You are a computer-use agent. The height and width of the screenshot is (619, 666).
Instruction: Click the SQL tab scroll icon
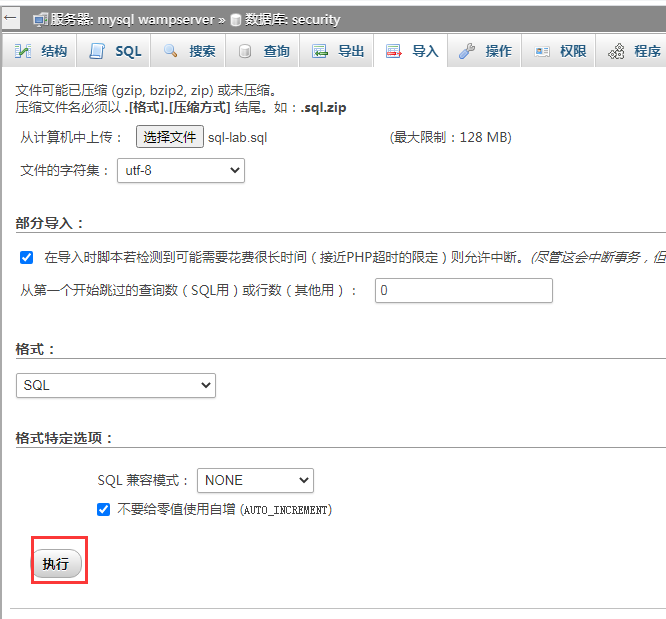tap(97, 51)
